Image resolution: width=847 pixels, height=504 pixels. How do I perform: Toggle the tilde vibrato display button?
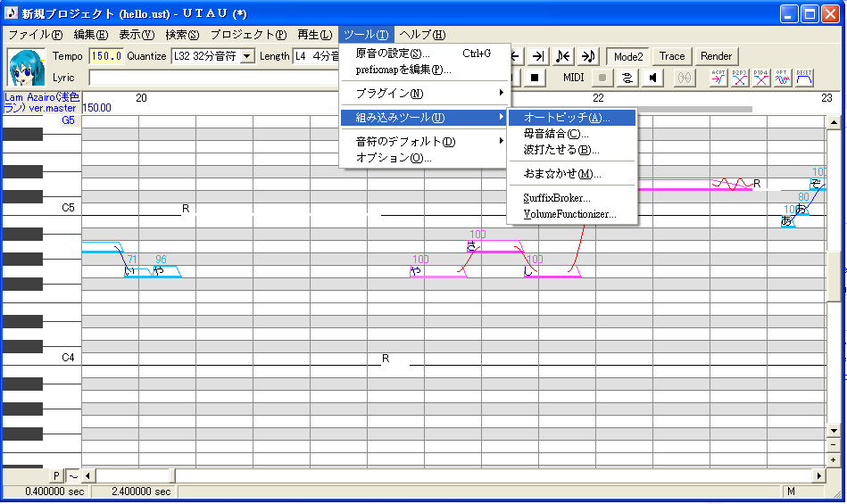(73, 476)
